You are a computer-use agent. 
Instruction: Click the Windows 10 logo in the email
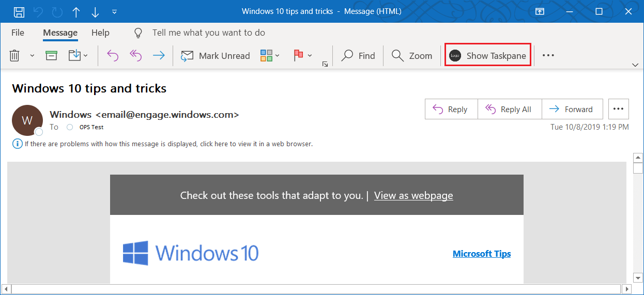pos(191,253)
